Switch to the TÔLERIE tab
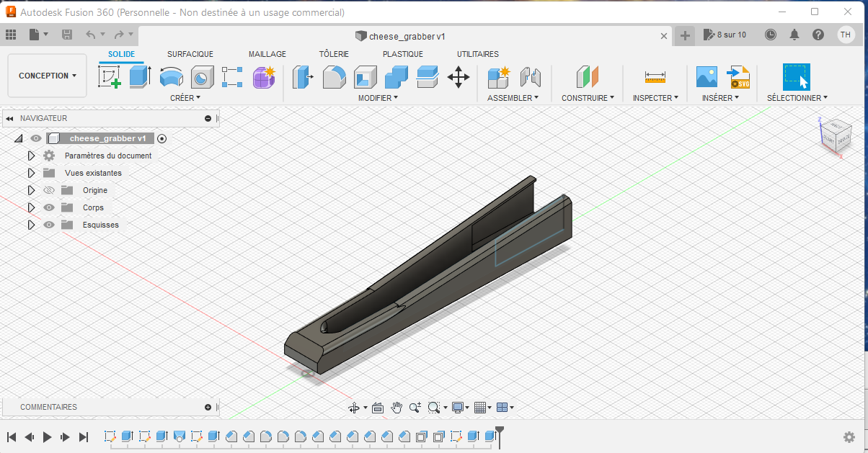 [334, 54]
